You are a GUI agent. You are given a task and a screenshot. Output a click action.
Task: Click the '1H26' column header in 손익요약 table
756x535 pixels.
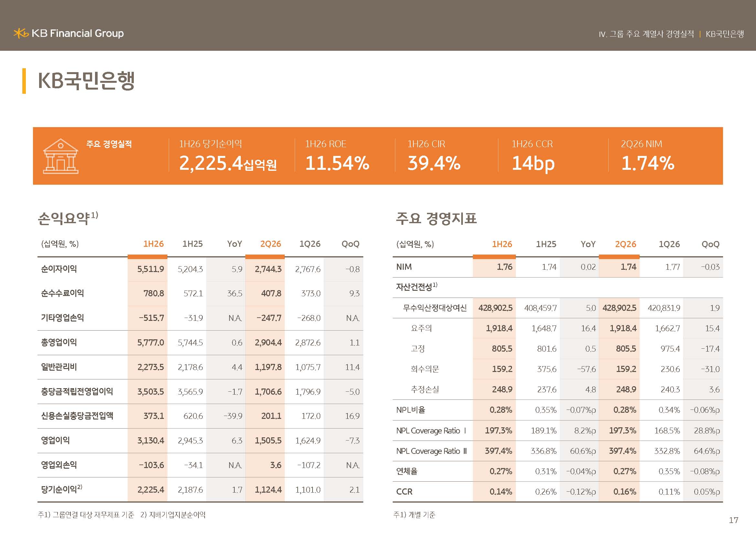(x=154, y=244)
